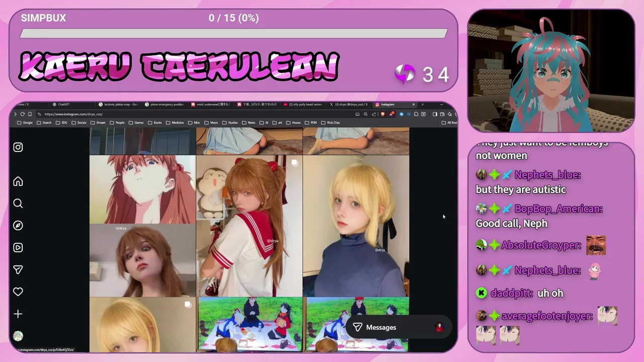This screenshot has width=644, height=362.
Task: Open the Books bookmark folder
Action: point(155,122)
